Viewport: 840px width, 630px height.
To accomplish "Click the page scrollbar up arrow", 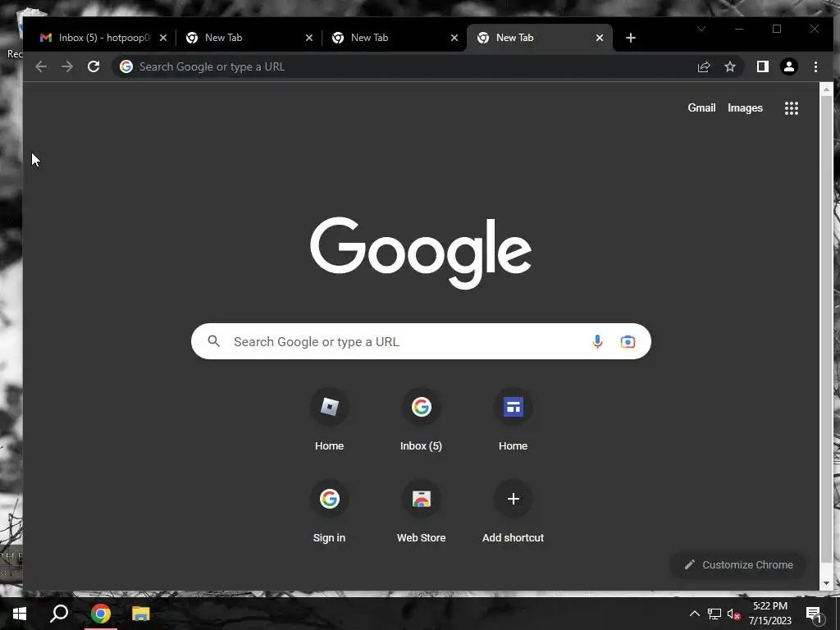I will pos(826,89).
